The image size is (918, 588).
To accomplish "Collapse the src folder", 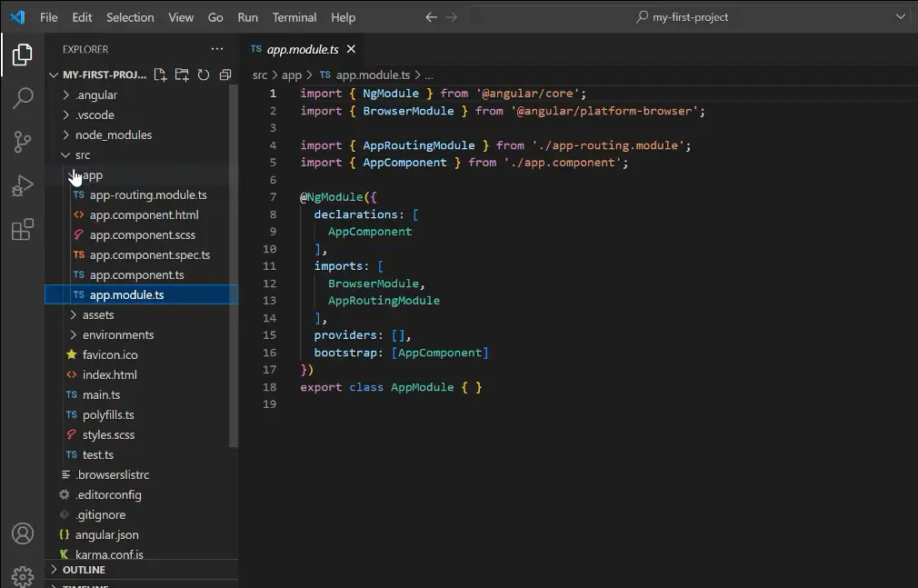I will tap(82, 154).
